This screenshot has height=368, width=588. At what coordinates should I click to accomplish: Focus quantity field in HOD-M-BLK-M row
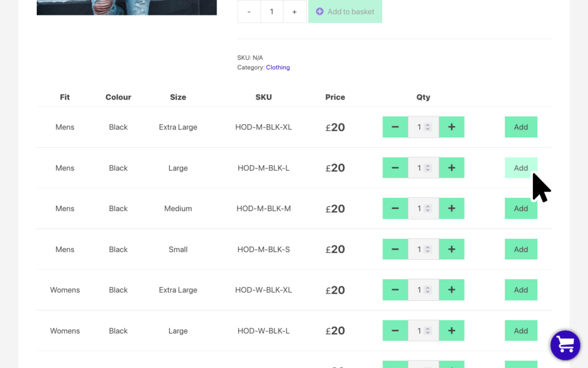click(x=423, y=208)
